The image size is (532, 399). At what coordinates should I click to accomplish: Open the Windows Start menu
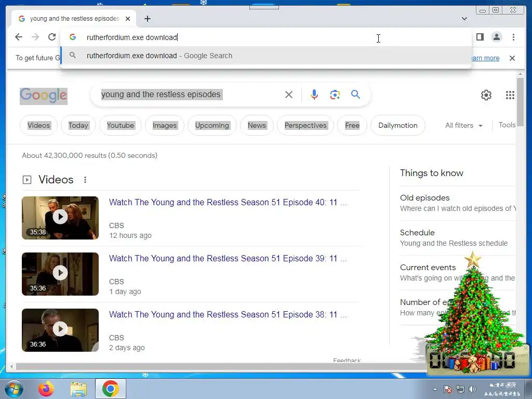(14, 389)
